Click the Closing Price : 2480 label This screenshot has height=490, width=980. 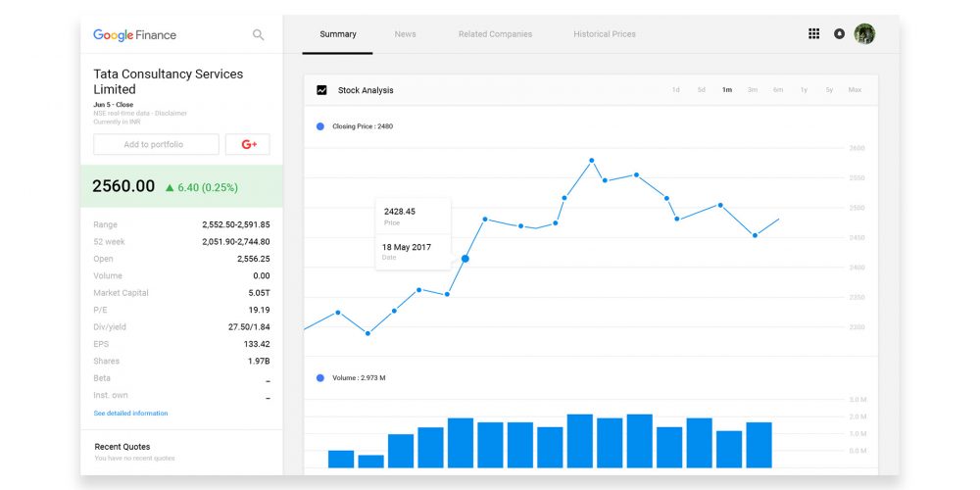pyautogui.click(x=363, y=126)
